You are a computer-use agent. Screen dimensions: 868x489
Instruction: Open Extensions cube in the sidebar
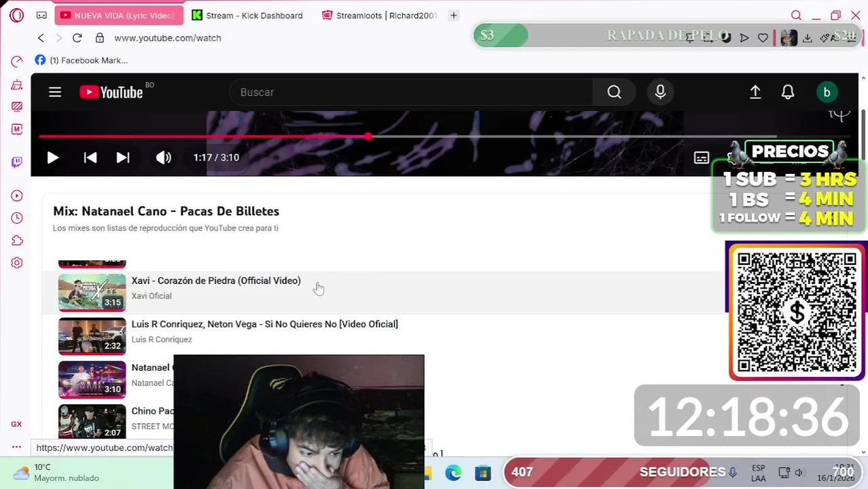coord(17,240)
